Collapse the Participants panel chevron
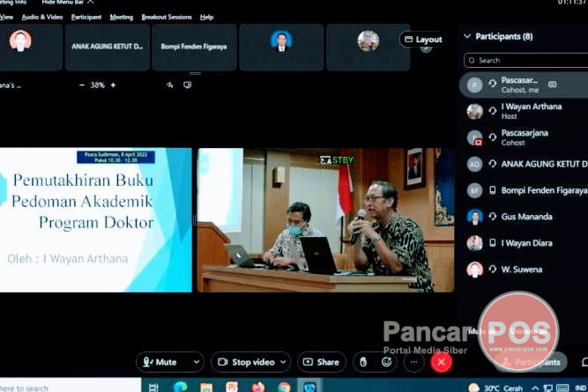This screenshot has width=588, height=392. tap(466, 36)
